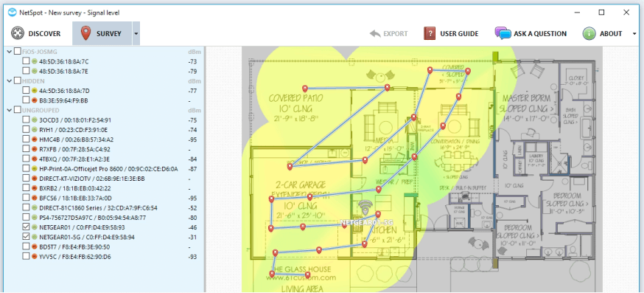Uncheck the NETGEAR01 network checkbox
Viewport: 644px width, 293px height.
click(x=26, y=227)
